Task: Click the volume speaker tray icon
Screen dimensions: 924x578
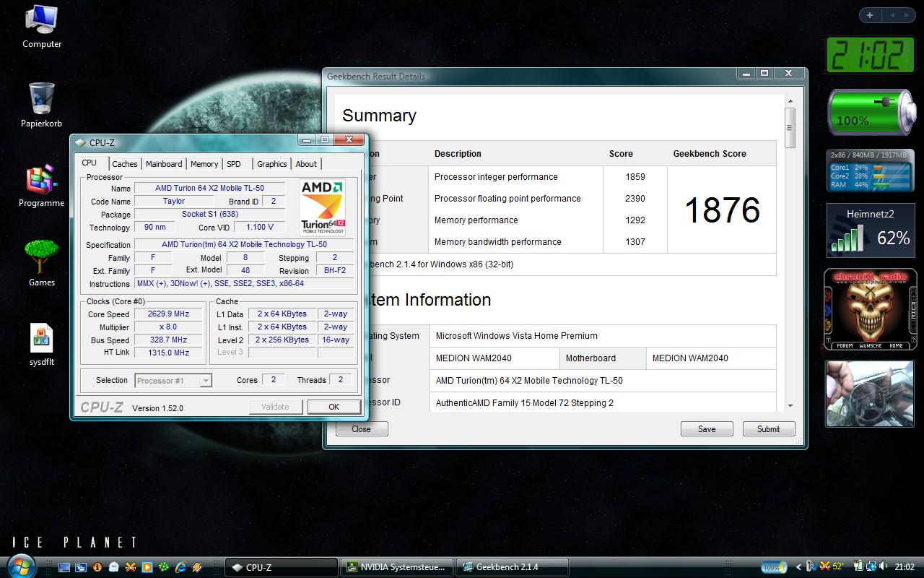Action: click(883, 567)
